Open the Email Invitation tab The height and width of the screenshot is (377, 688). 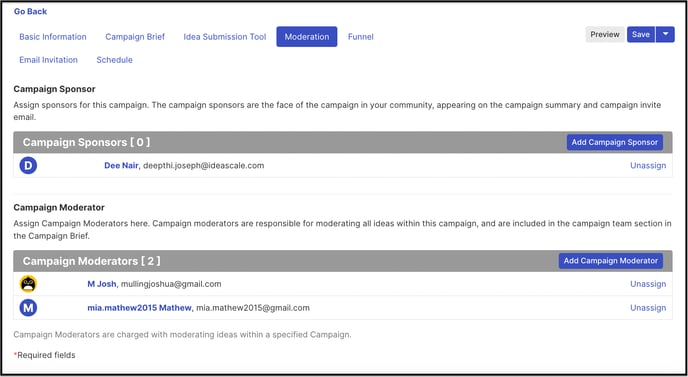point(48,60)
